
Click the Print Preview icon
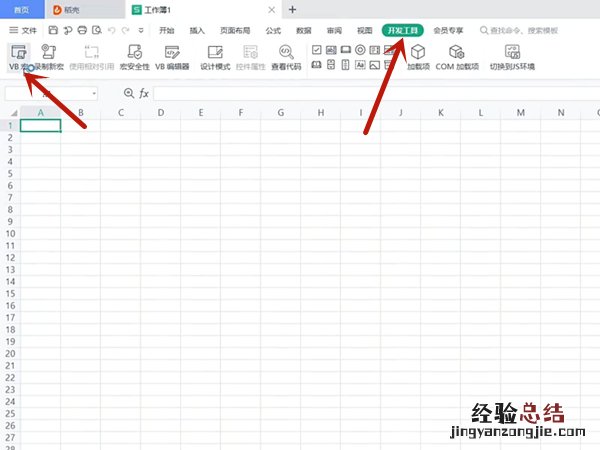tap(97, 30)
